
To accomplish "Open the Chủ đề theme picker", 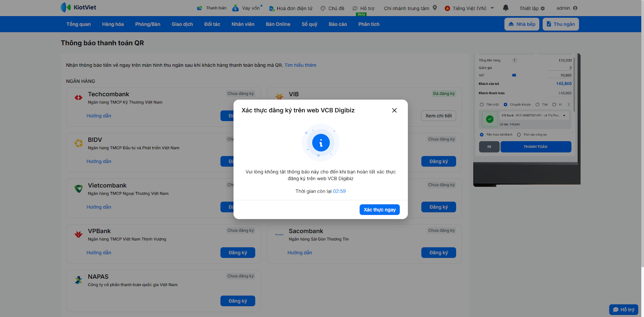I will pyautogui.click(x=332, y=8).
